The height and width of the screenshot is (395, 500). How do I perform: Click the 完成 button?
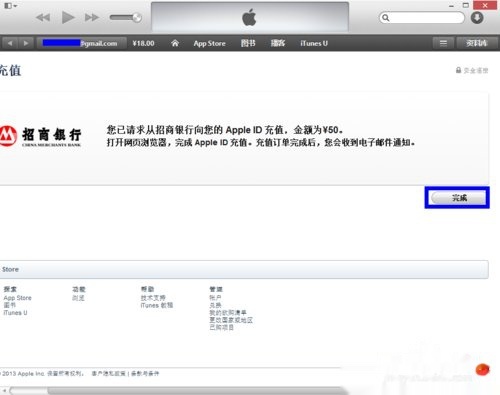pos(459,198)
